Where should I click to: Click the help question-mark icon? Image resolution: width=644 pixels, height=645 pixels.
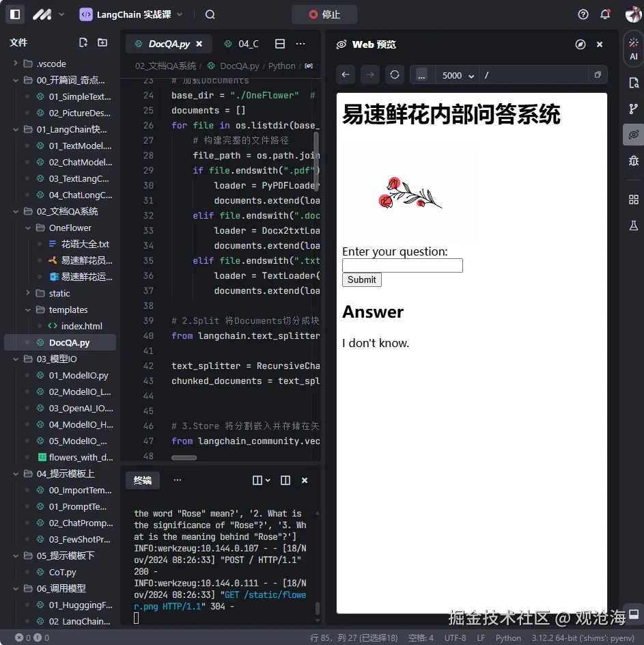(583, 14)
